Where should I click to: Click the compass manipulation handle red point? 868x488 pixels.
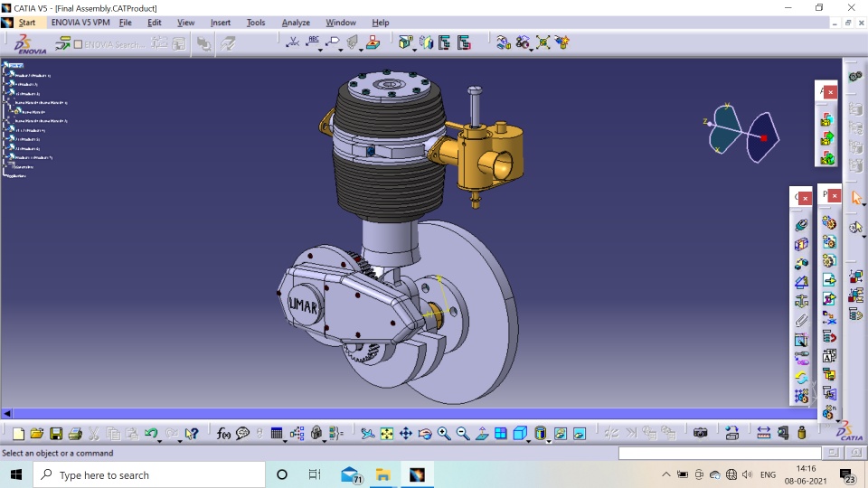click(x=764, y=137)
